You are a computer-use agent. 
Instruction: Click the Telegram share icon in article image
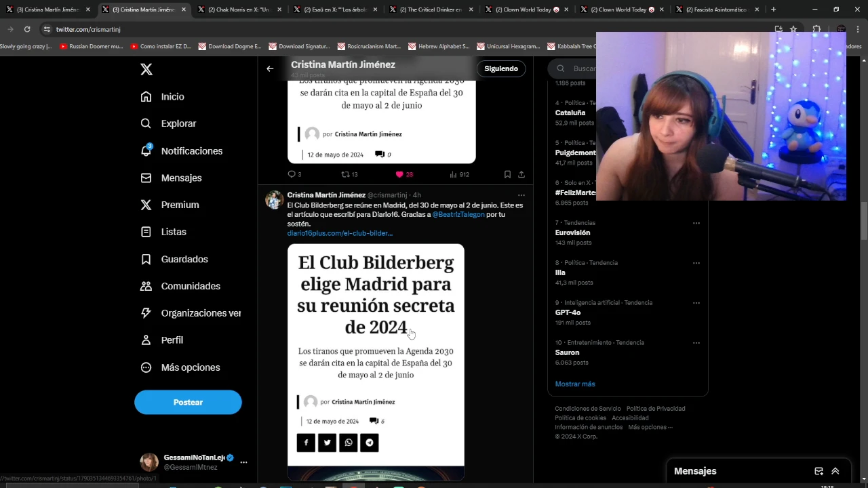tap(369, 443)
